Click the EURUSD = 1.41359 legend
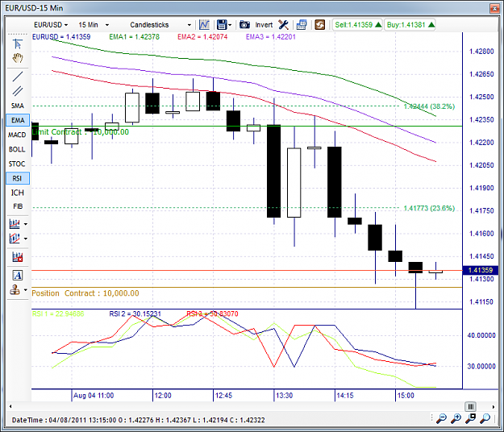The height and width of the screenshot is (432, 504). pyautogui.click(x=61, y=37)
